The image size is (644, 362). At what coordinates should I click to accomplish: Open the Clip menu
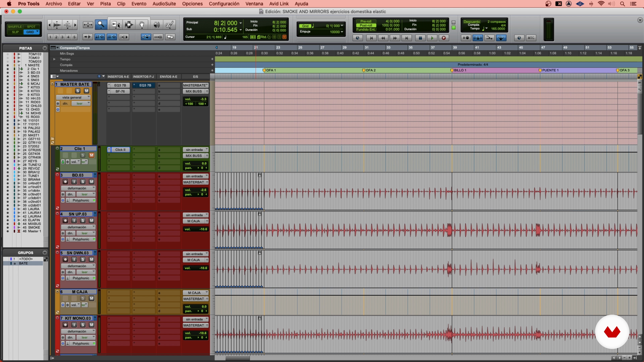pyautogui.click(x=121, y=4)
